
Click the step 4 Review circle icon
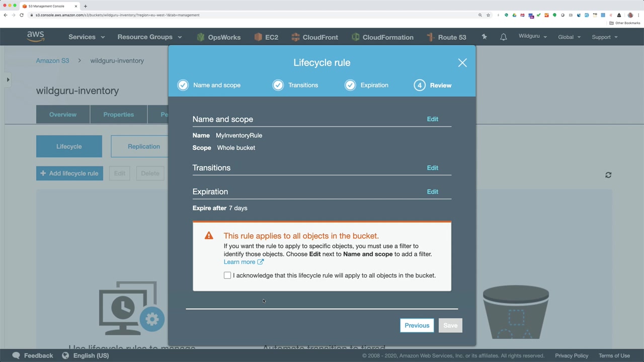point(420,85)
